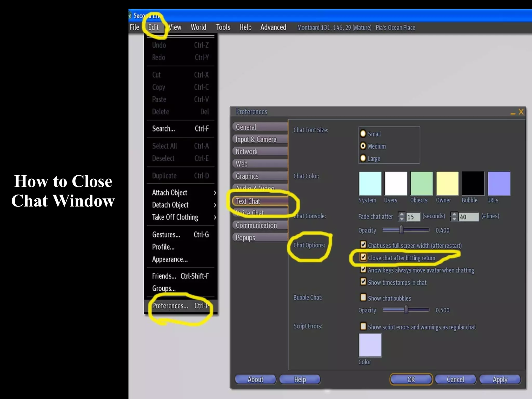
Task: Confirm preferences with OK button
Action: [x=411, y=380]
